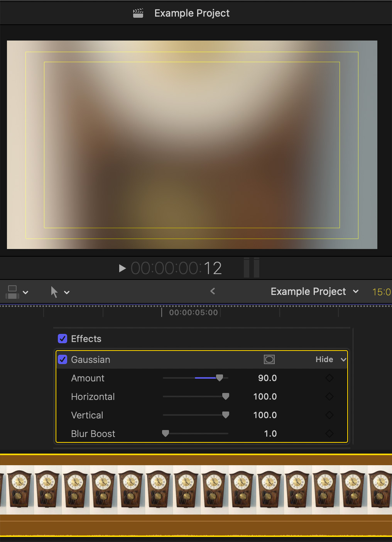The image size is (392, 542).
Task: Click Hide on the Gaussian effect
Action: pos(324,359)
